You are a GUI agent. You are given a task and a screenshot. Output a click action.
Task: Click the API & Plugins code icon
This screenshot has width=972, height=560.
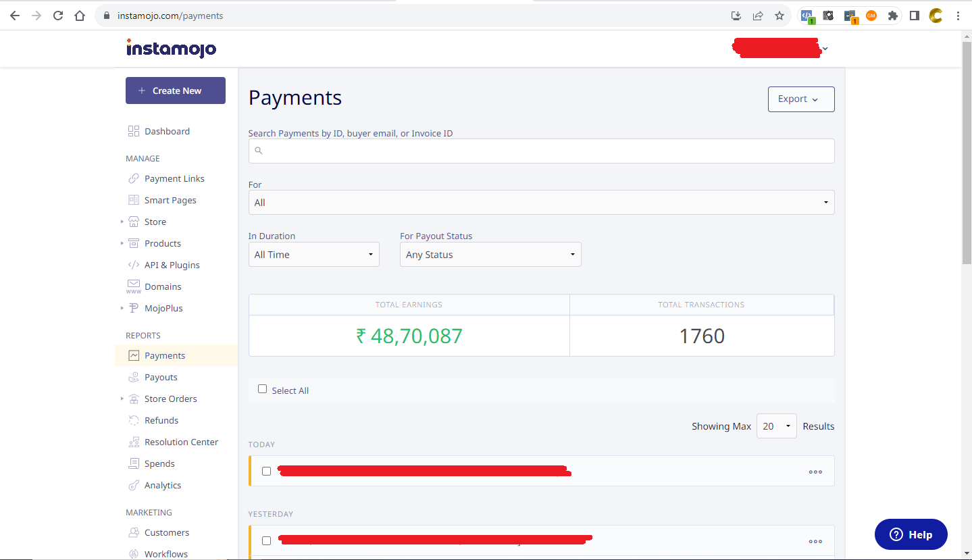pos(133,265)
